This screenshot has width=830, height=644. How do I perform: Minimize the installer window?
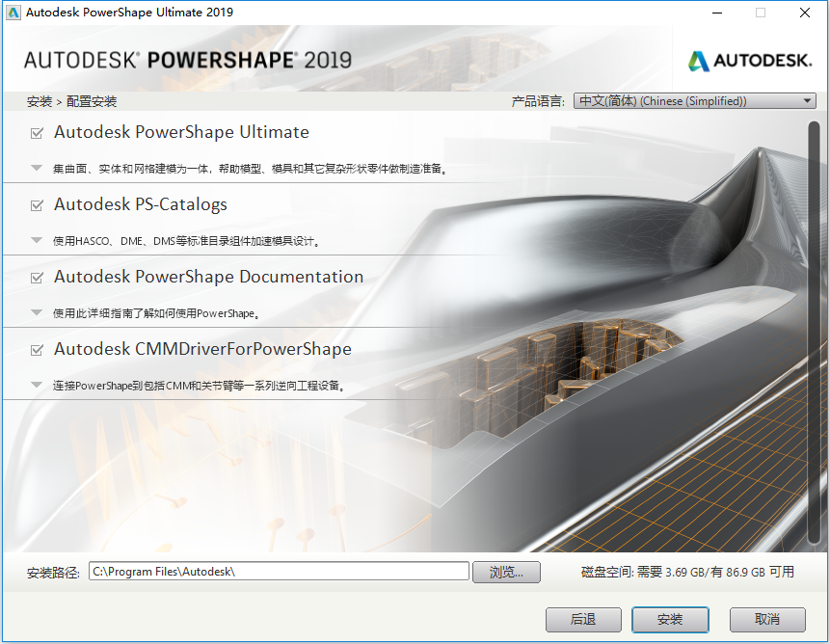tap(717, 13)
